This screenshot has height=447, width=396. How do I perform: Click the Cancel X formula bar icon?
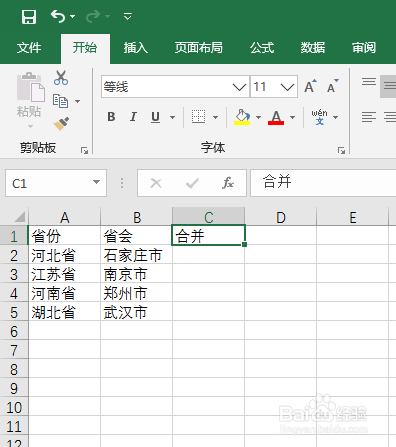[156, 183]
